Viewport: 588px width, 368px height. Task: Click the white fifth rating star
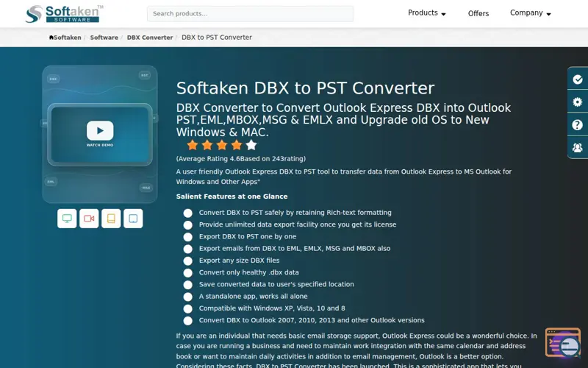[x=251, y=145]
